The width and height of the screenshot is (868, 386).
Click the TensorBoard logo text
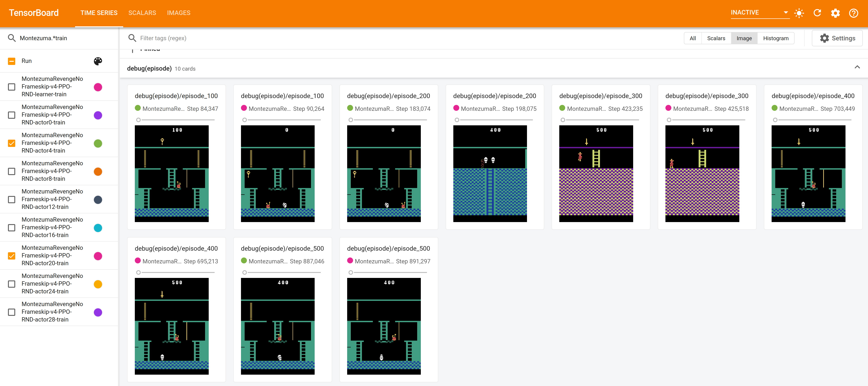(x=34, y=13)
